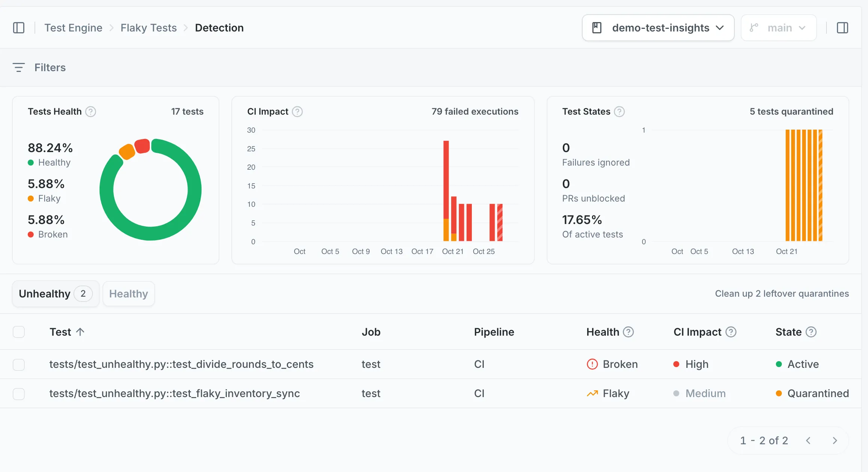The height and width of the screenshot is (472, 868).
Task: Click the hatched orange quarantine bar
Action: pos(820,185)
